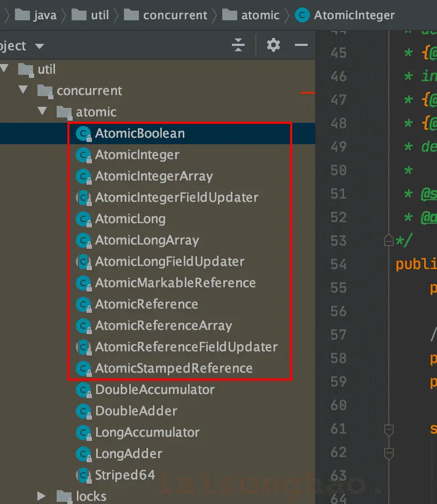Viewport: 437px width, 504px height.
Task: Select LongAdder in the tree
Action: pos(129,454)
